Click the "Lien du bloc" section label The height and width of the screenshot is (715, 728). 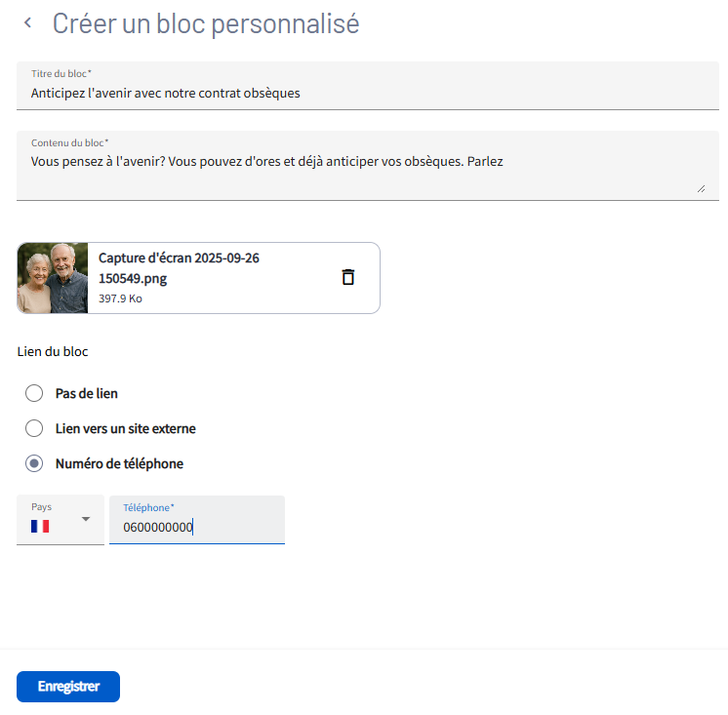(53, 351)
